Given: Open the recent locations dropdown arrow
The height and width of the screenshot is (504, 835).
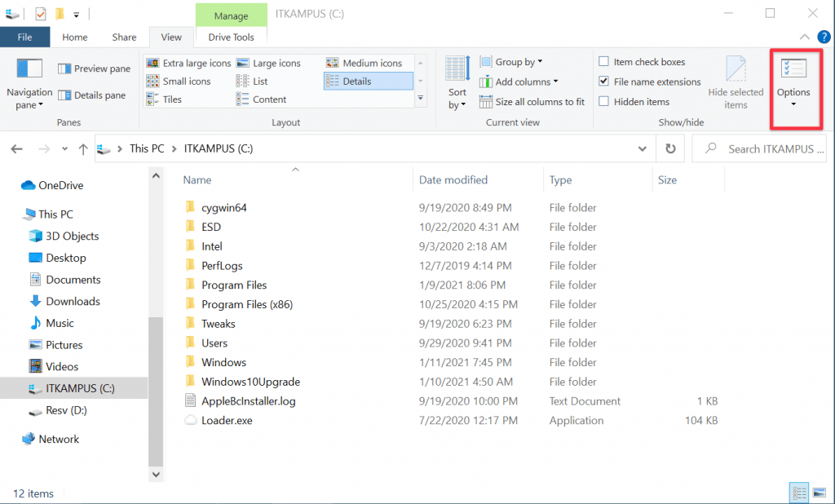Looking at the screenshot, I should point(64,148).
